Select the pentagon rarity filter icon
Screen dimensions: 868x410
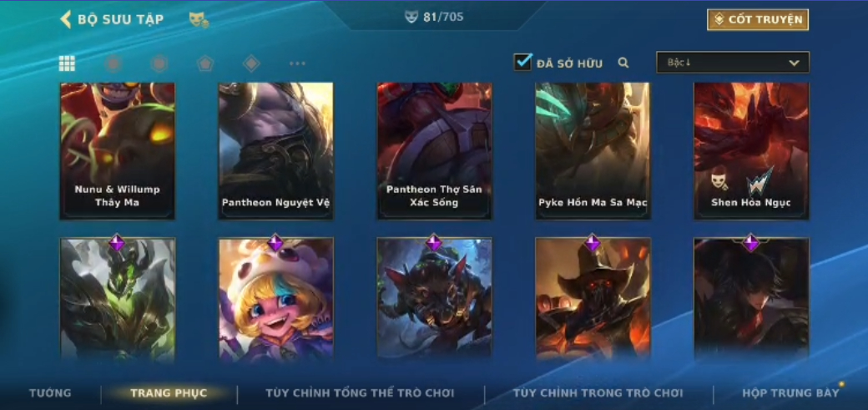point(205,63)
